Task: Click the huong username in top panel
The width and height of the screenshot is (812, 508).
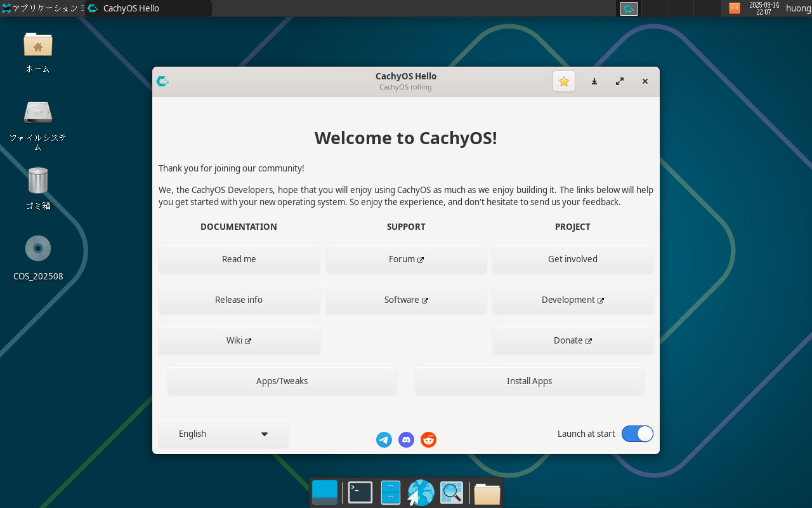Action: pyautogui.click(x=798, y=8)
